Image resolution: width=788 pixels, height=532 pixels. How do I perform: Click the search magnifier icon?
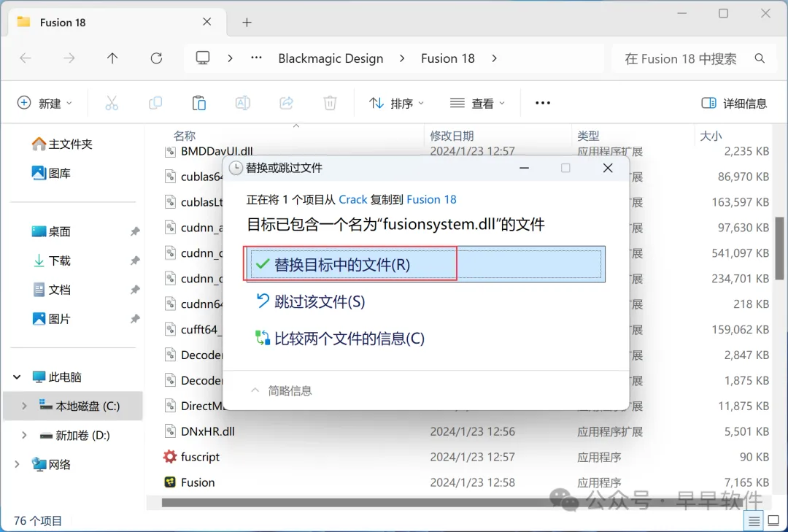point(760,59)
